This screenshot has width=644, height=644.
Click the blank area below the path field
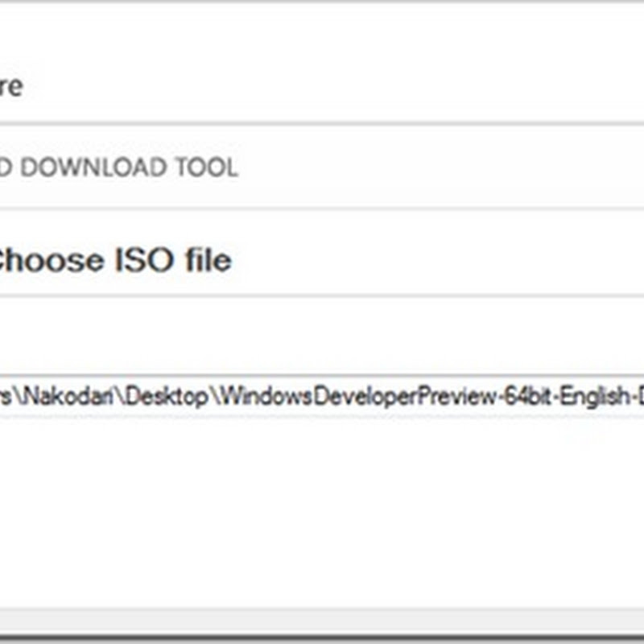[322, 507]
